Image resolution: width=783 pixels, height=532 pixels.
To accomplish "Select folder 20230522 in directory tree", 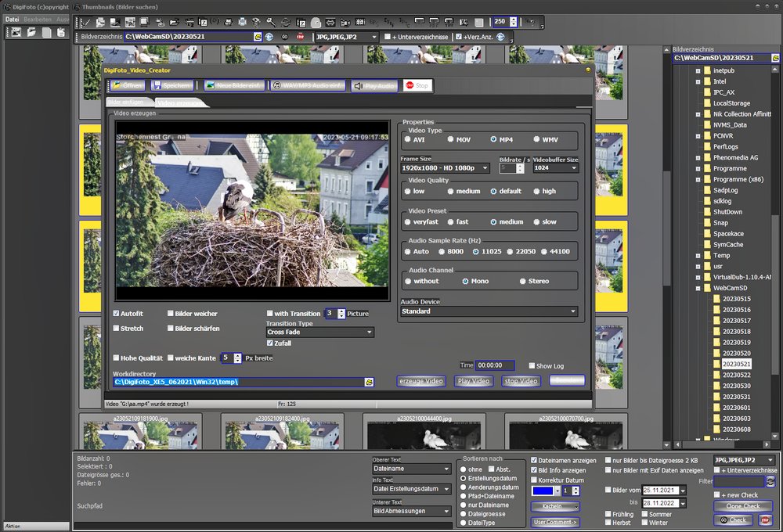I will (x=735, y=375).
